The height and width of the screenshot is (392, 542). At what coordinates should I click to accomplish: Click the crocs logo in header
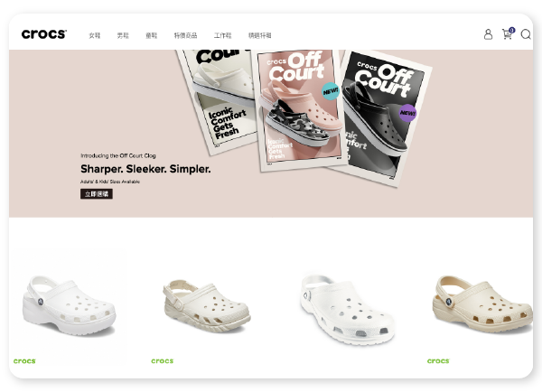[44, 34]
